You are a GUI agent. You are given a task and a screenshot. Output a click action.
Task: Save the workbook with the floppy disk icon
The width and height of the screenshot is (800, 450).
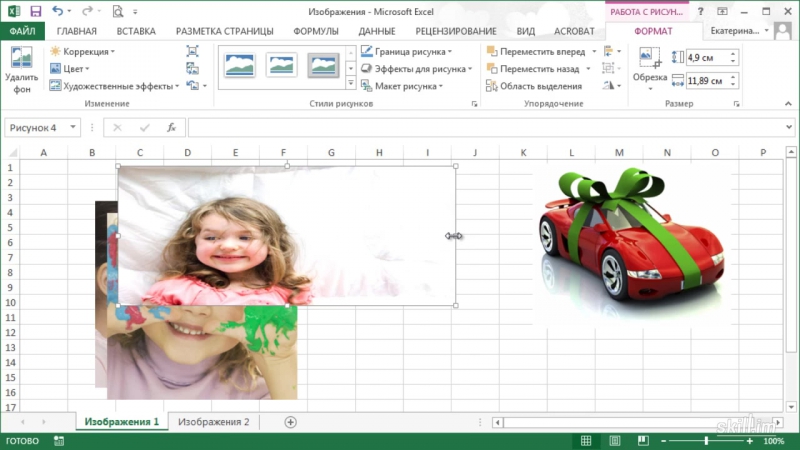(35, 11)
